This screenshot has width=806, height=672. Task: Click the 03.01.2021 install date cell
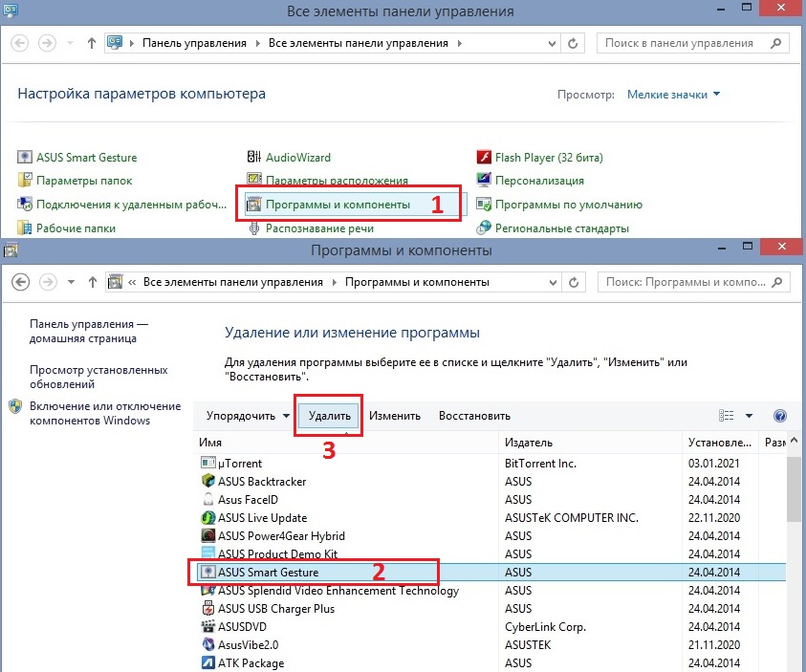click(x=714, y=463)
